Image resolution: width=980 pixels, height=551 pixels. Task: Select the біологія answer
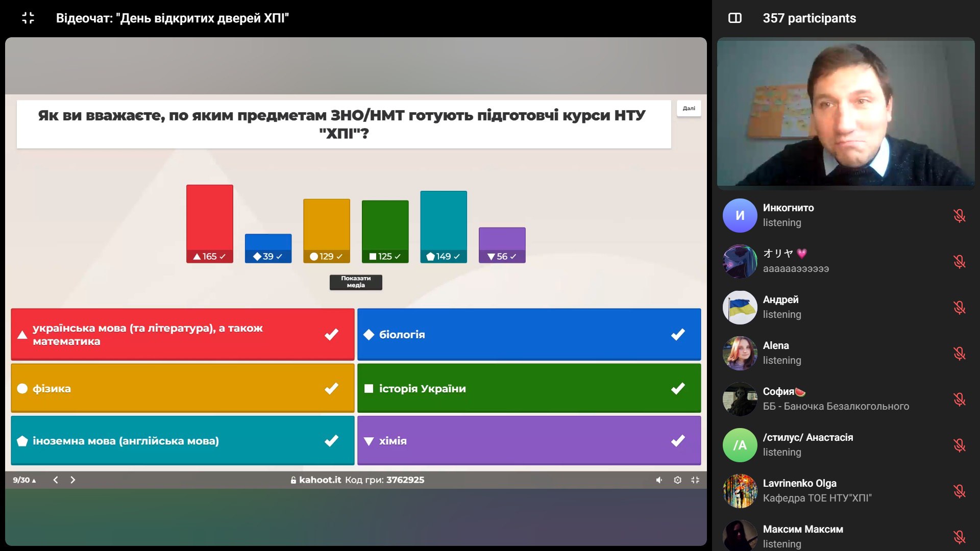529,334
